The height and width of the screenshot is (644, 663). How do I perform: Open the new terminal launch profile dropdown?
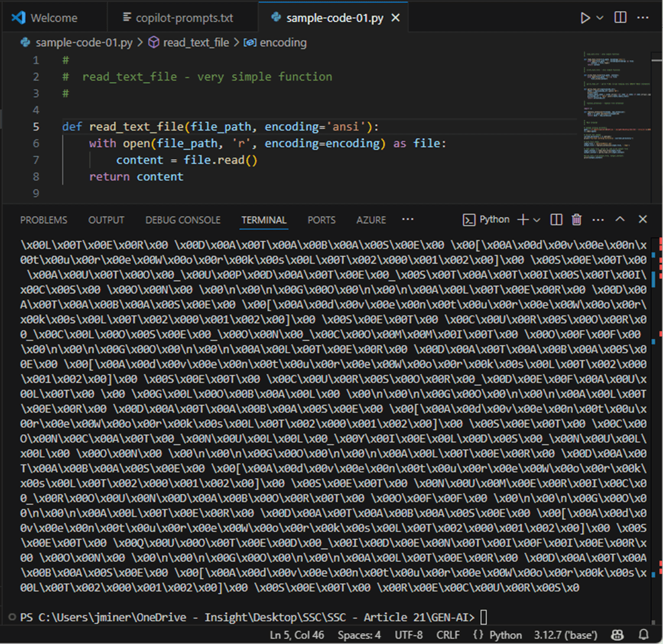(537, 220)
